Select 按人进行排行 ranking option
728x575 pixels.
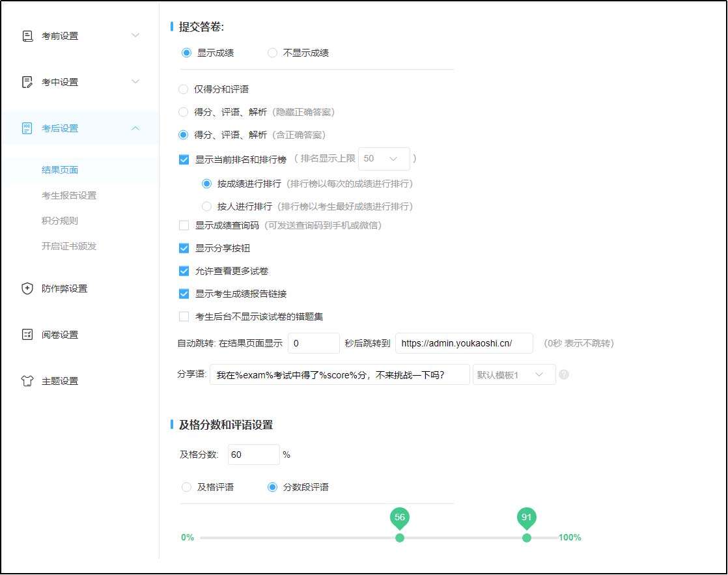[206, 206]
